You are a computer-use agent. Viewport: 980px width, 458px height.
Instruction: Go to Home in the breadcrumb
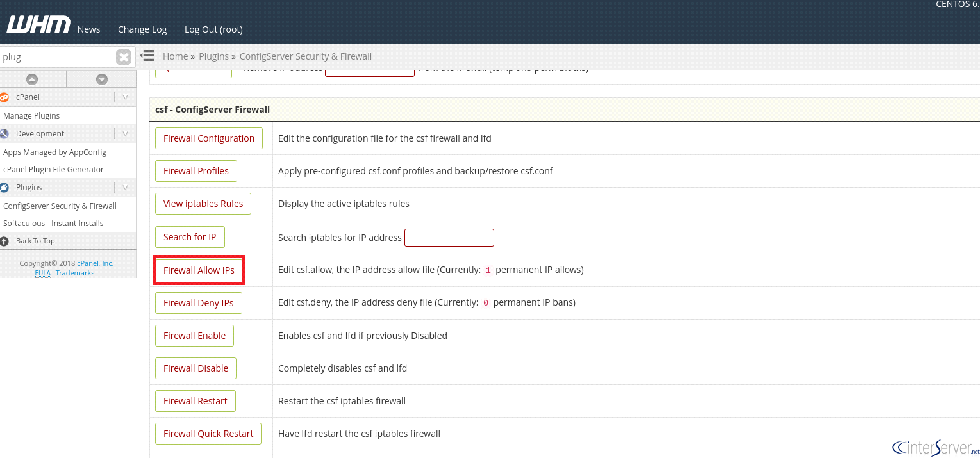tap(176, 56)
